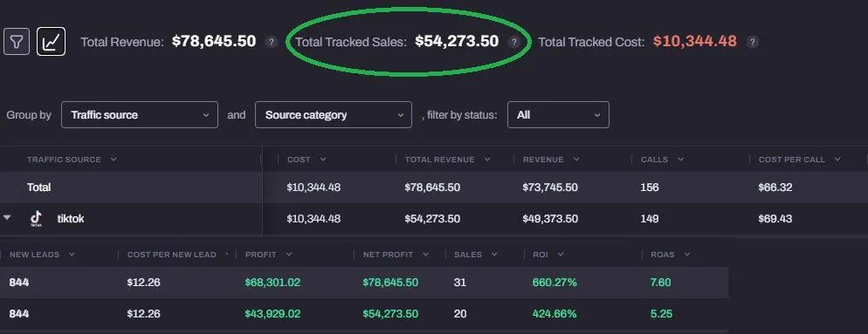Sort by the New Leads column

tap(42, 255)
